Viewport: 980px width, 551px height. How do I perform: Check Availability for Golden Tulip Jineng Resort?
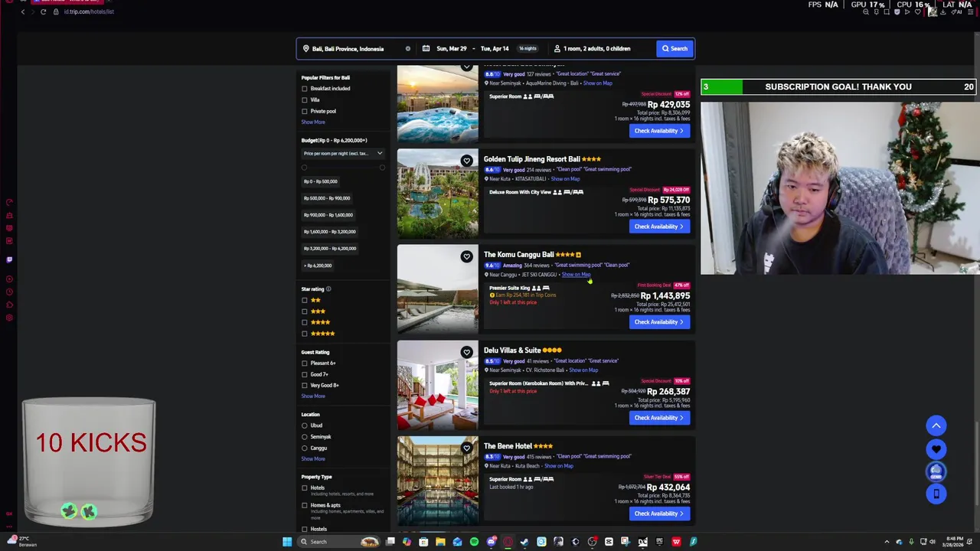click(x=658, y=227)
